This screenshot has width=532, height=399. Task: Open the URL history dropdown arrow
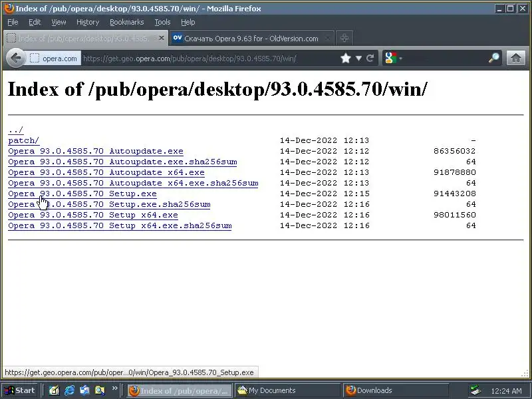tap(358, 59)
